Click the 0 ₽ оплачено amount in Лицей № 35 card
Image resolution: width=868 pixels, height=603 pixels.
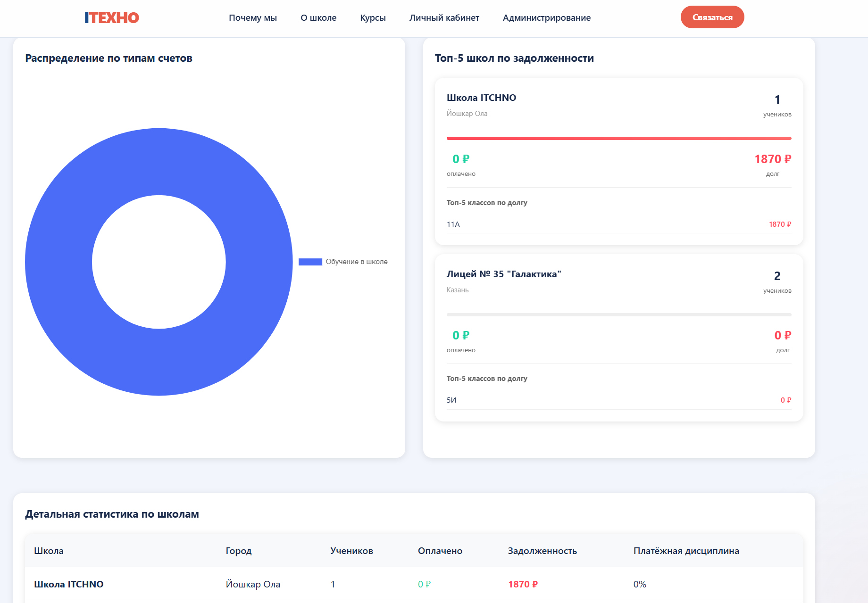(461, 336)
